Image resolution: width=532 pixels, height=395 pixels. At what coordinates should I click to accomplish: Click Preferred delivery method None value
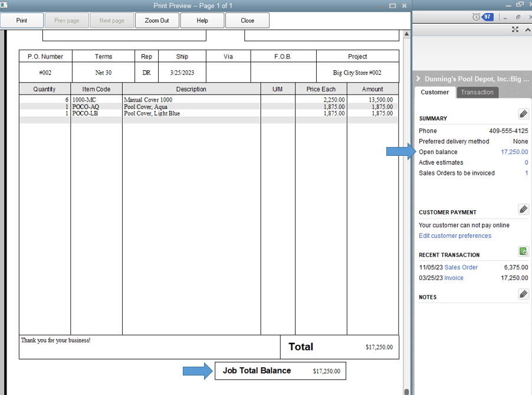(x=520, y=141)
